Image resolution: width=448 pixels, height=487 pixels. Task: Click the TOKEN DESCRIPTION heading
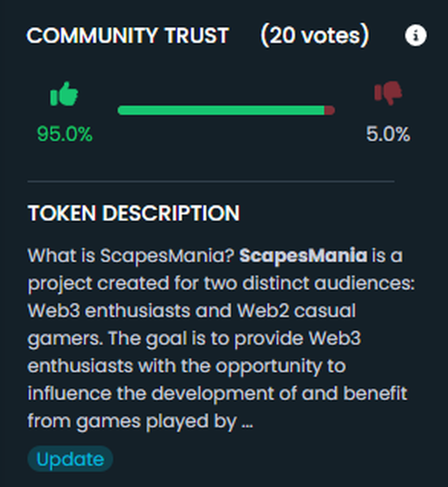pyautogui.click(x=133, y=213)
